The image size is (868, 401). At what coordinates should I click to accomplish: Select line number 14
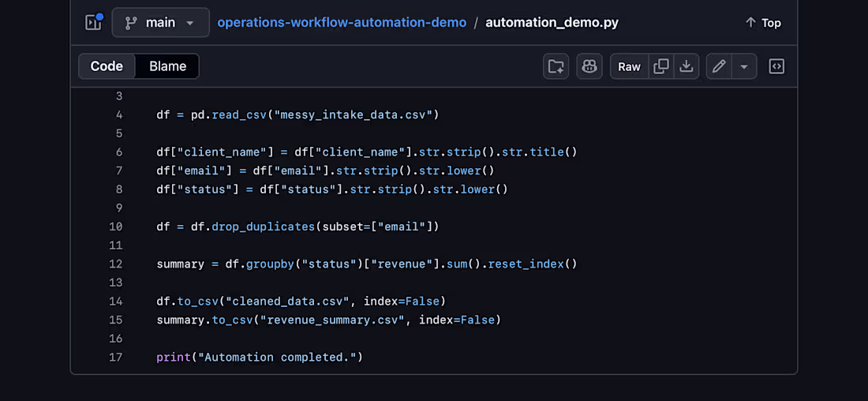(116, 302)
